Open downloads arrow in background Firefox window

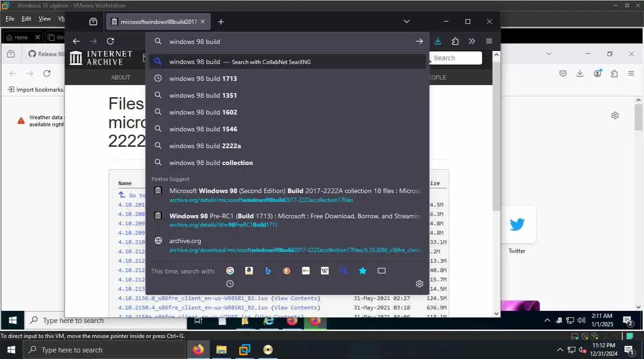580,73
